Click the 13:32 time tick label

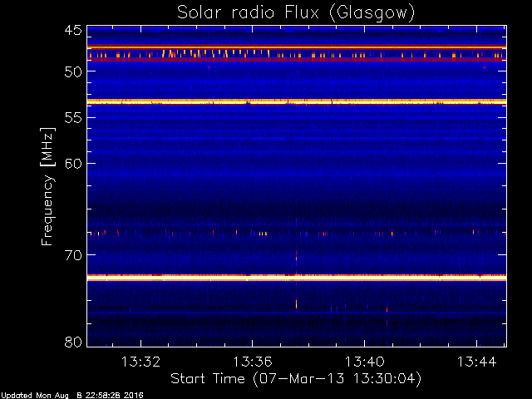point(140,362)
